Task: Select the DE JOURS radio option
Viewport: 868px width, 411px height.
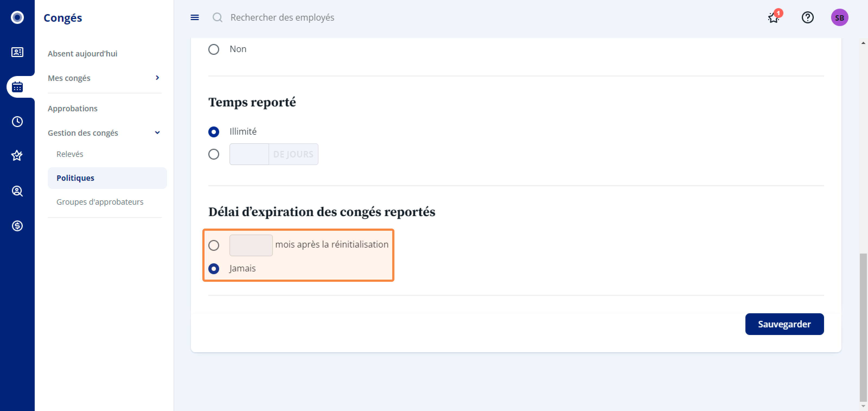Action: click(214, 154)
